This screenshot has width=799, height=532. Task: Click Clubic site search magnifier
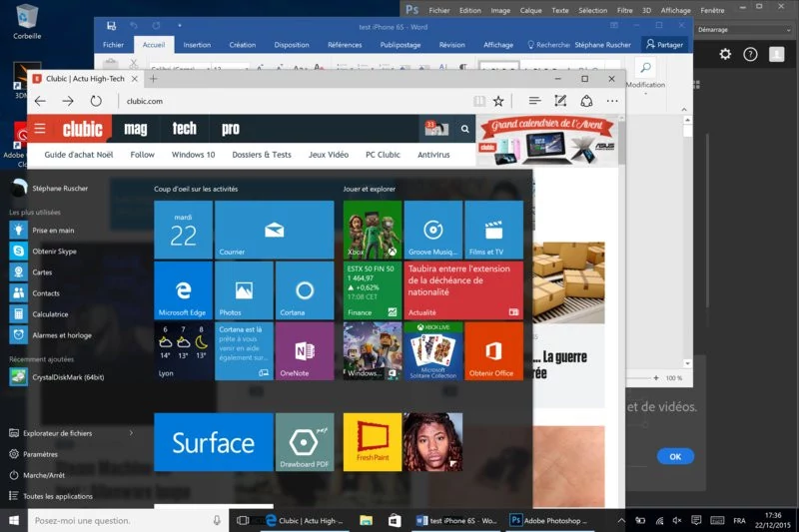pos(464,129)
